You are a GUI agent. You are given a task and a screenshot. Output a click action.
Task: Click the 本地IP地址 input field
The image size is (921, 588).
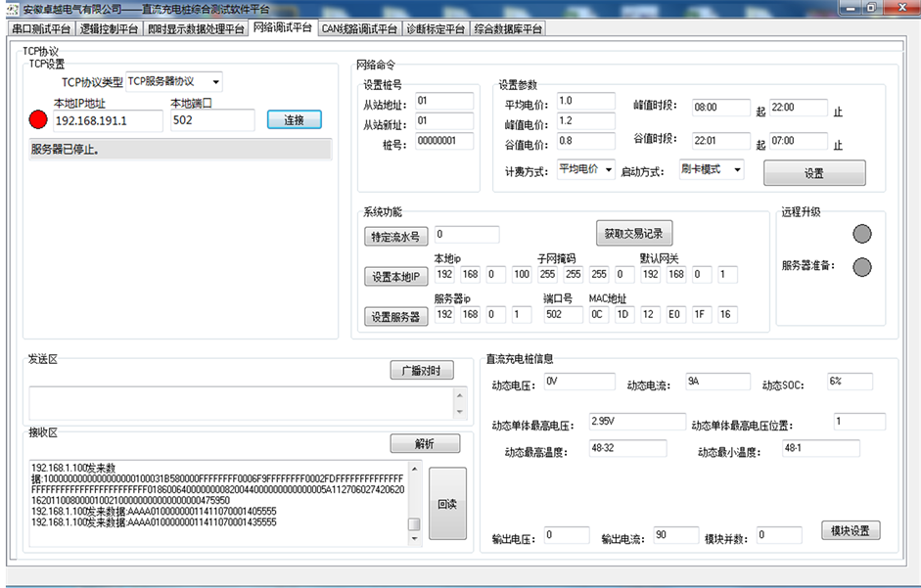point(108,120)
